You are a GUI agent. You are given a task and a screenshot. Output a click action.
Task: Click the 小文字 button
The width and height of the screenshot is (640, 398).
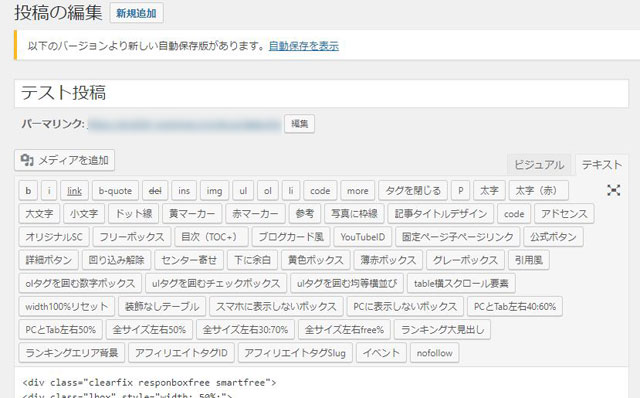[84, 213]
